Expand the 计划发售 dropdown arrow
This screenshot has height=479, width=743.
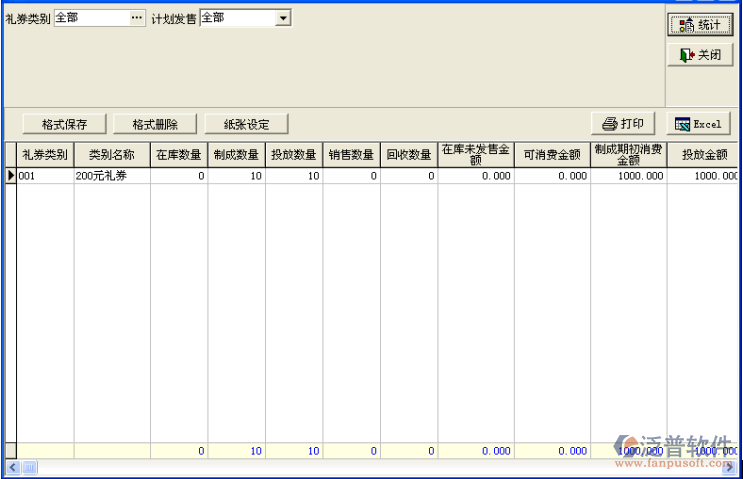point(282,18)
